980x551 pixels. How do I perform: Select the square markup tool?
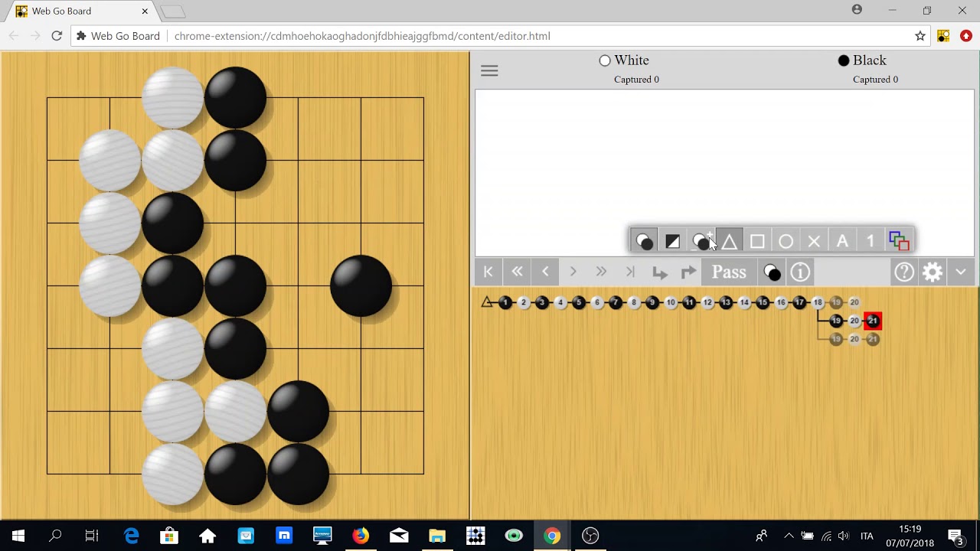pos(757,241)
